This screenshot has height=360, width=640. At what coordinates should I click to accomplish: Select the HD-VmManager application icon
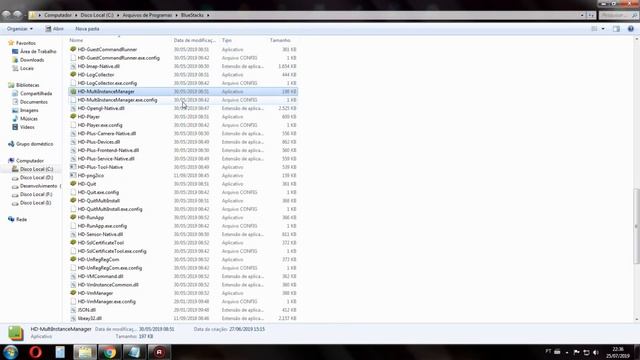tap(73, 293)
